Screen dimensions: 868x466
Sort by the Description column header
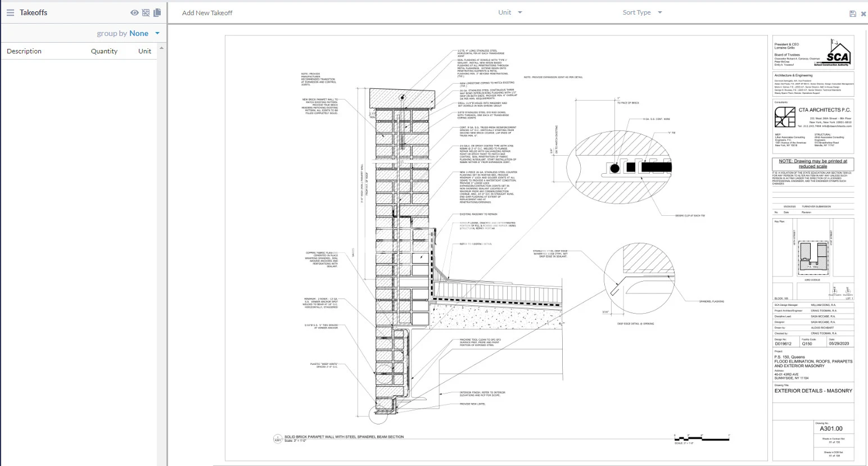point(24,51)
